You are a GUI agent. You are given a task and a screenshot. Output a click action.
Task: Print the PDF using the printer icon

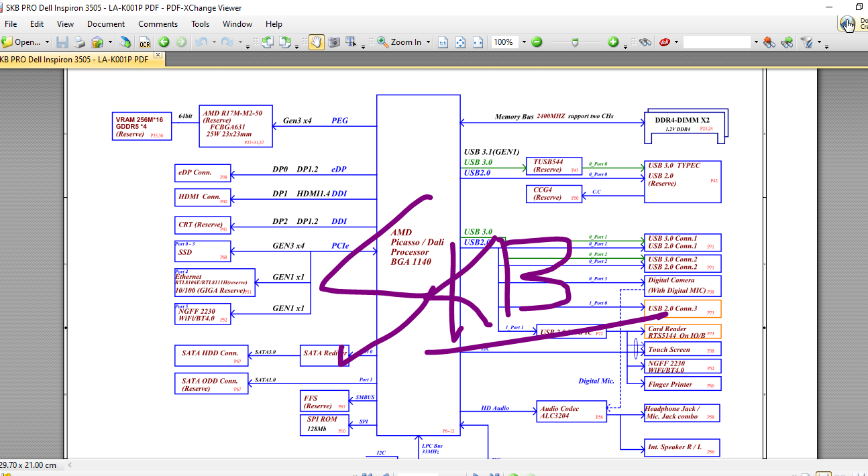(x=80, y=42)
